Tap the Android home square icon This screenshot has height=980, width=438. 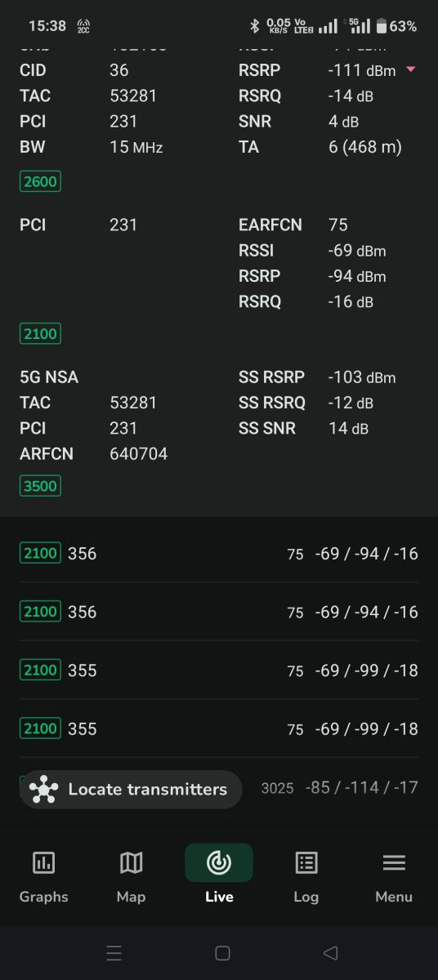point(222,953)
